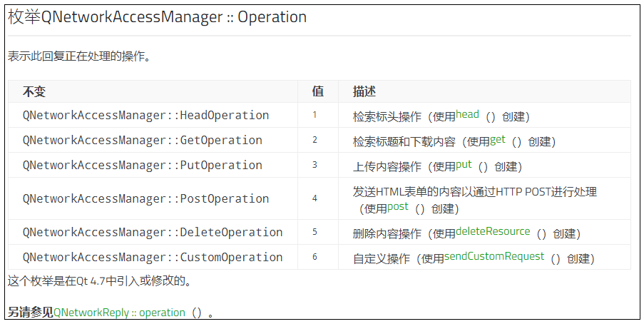644x324 pixels.
Task: Select the QNetworkAccessManager::CustomOperation constant text
Action: [153, 258]
